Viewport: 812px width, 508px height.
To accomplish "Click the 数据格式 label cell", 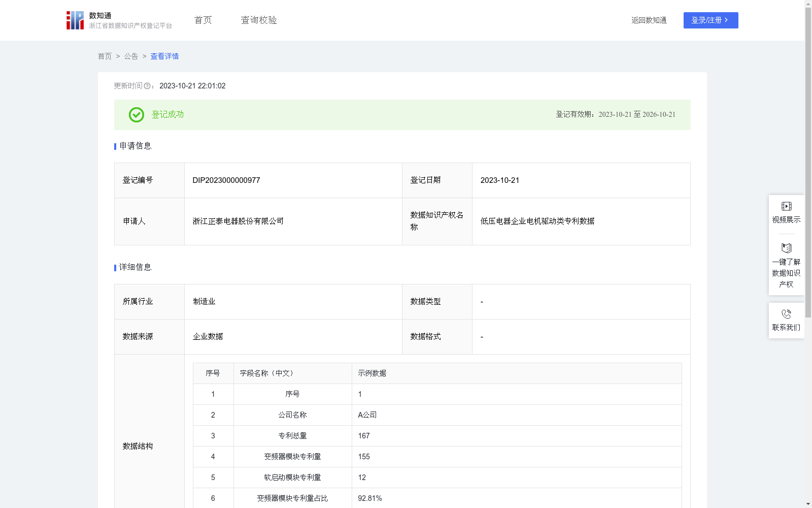I will click(437, 337).
